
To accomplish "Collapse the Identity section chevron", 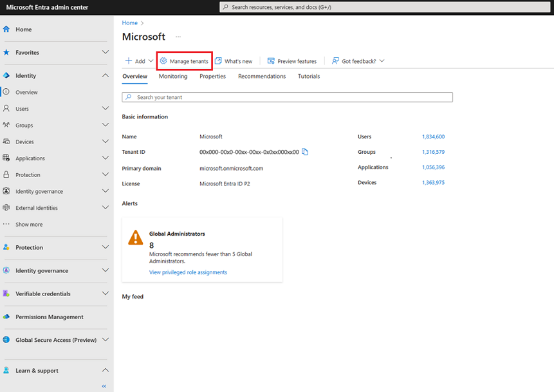I will point(106,75).
